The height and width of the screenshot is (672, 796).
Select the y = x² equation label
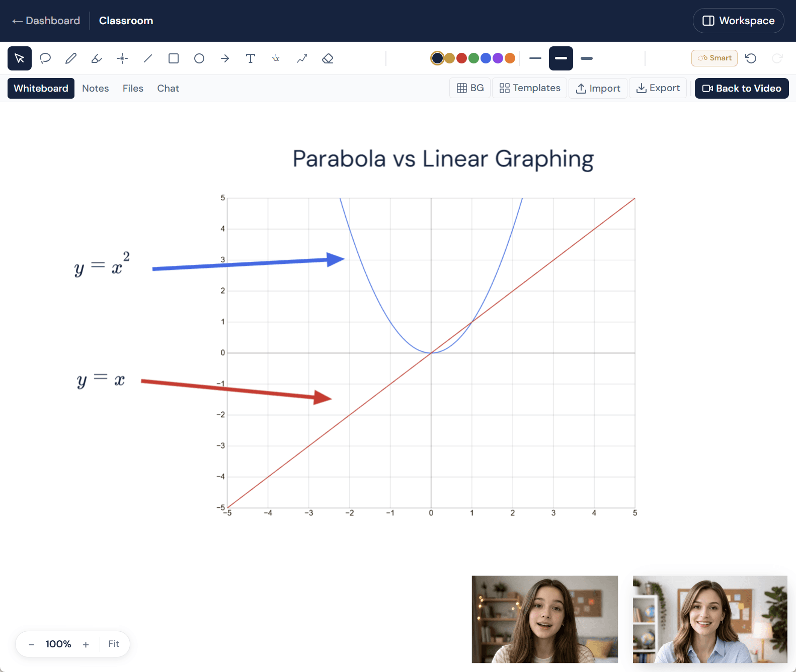pos(102,264)
